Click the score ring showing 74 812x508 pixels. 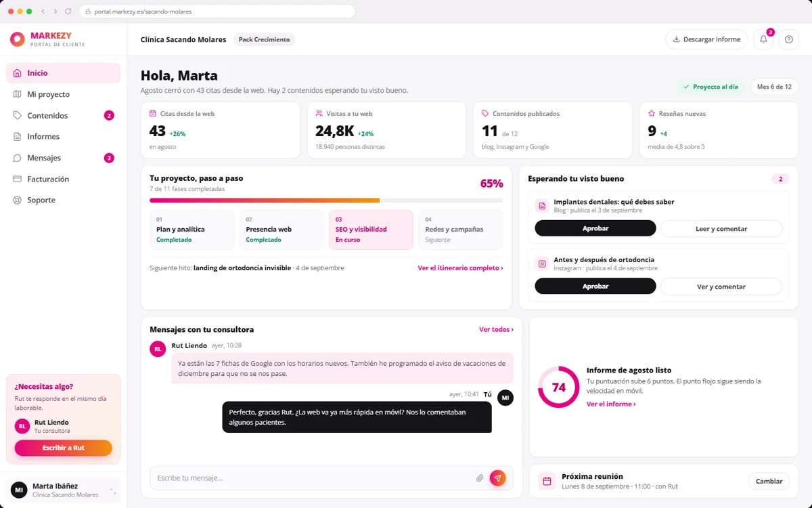click(x=559, y=387)
